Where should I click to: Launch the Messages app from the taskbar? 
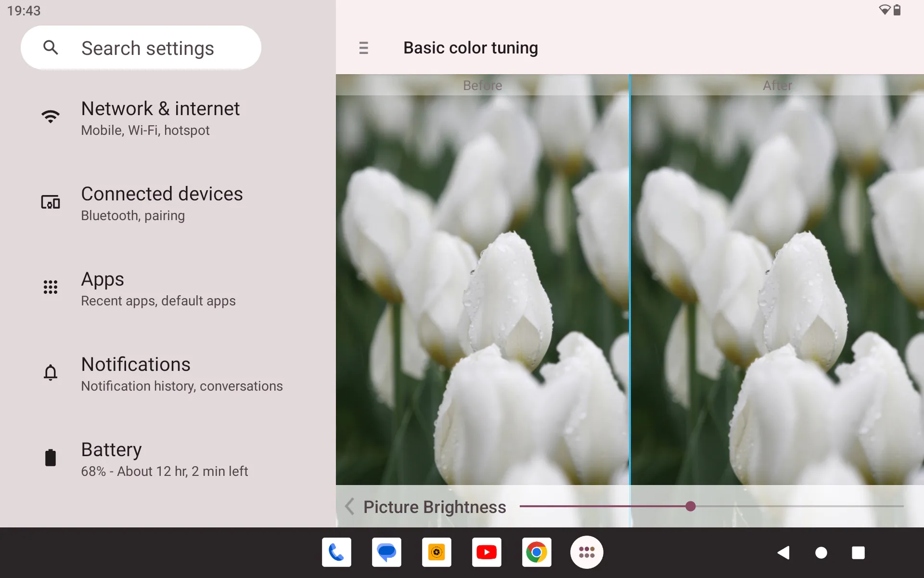[386, 552]
